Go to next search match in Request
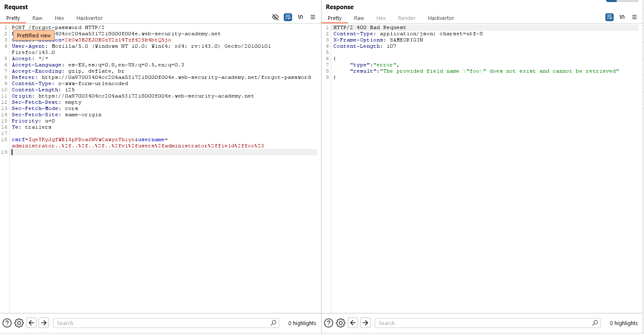644x335 pixels. tap(44, 323)
